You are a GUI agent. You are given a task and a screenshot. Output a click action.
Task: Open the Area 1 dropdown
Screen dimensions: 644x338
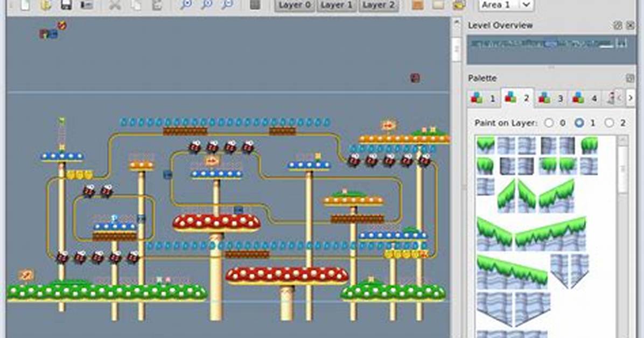506,5
